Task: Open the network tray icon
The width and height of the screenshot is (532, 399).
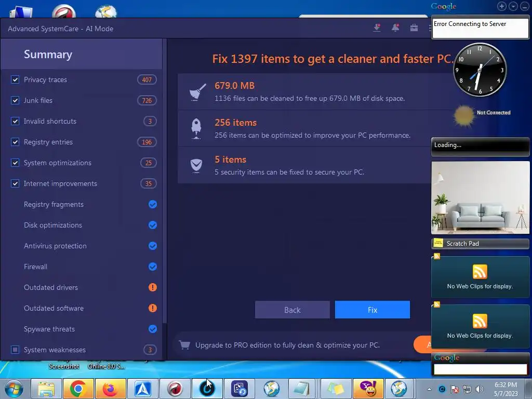Action: pos(467,389)
